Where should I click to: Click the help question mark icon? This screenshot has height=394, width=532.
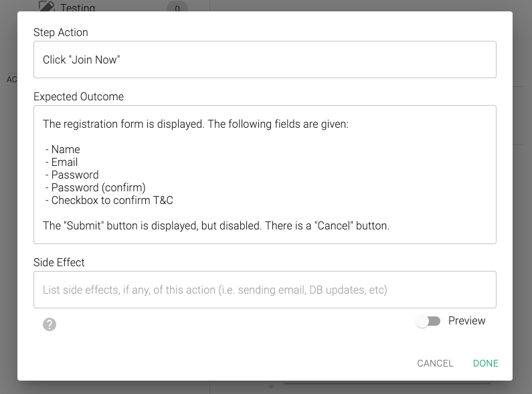coord(50,324)
